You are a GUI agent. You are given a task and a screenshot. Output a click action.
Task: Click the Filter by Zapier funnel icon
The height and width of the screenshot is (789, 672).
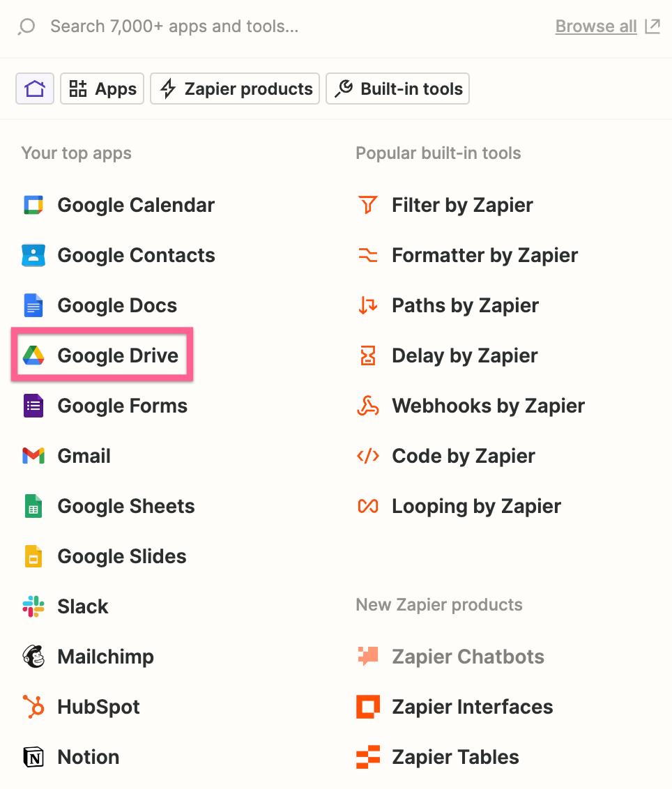click(368, 205)
